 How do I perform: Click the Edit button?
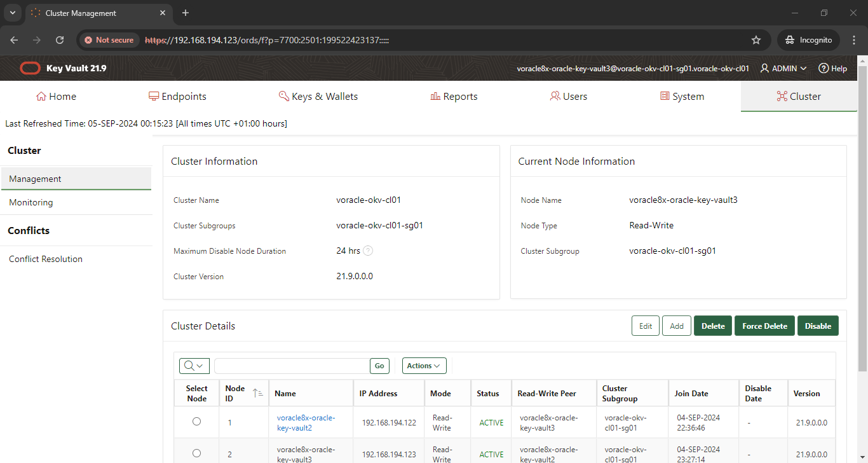646,326
